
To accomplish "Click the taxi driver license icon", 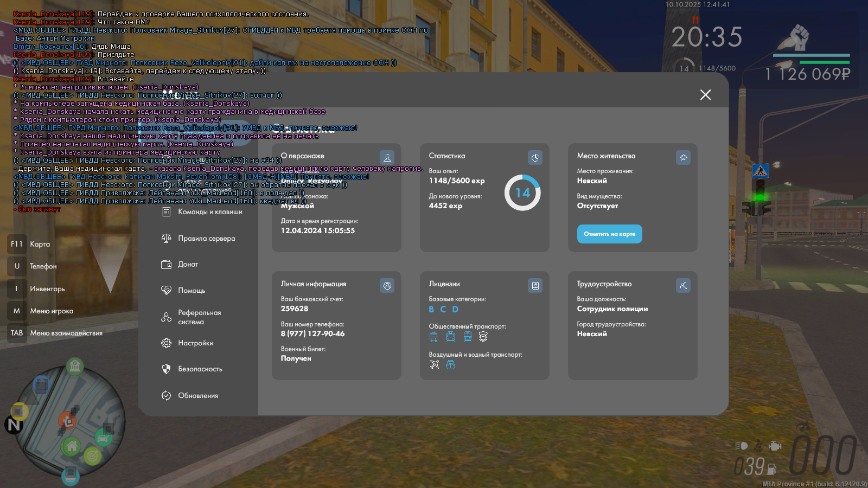I will point(483,337).
